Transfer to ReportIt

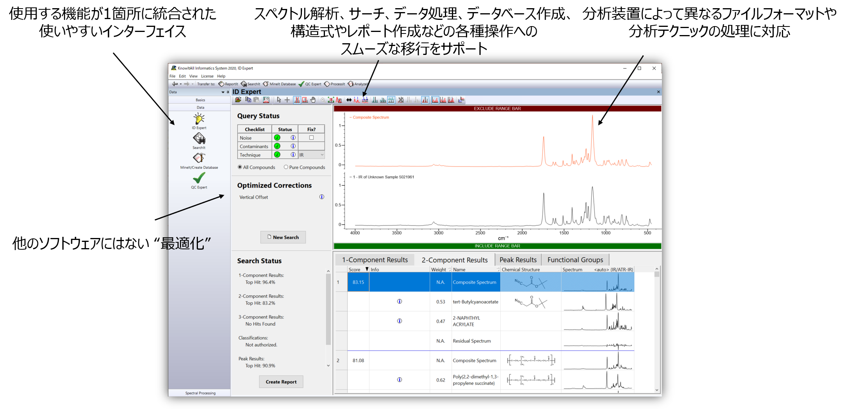228,84
